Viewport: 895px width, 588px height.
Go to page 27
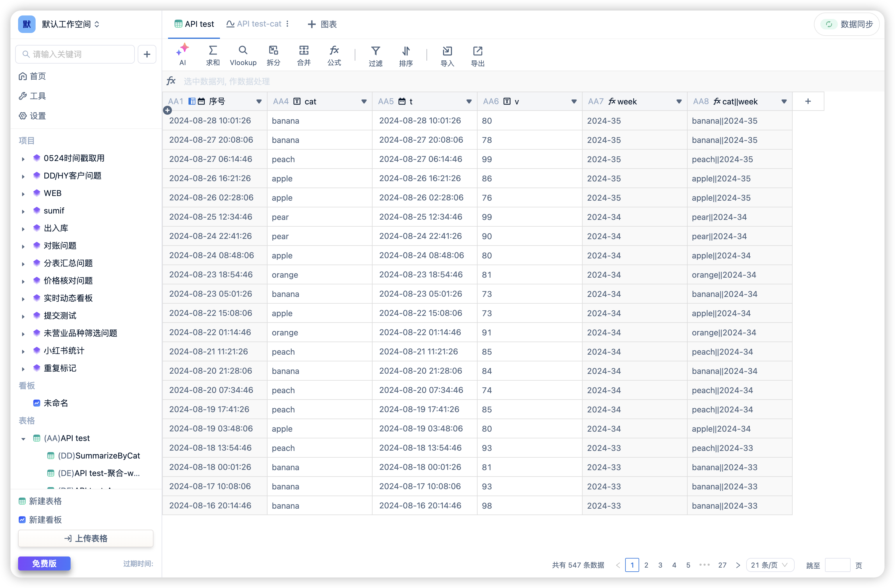[x=722, y=565]
